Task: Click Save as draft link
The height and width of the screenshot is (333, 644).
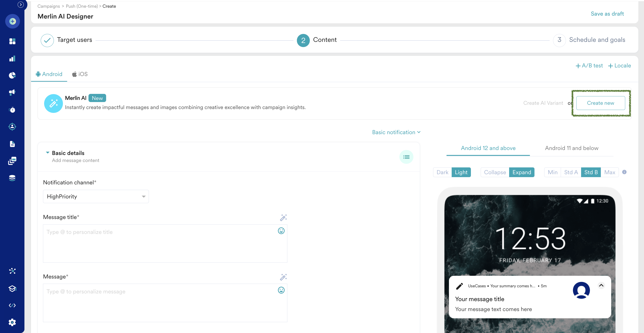Action: pos(607,14)
